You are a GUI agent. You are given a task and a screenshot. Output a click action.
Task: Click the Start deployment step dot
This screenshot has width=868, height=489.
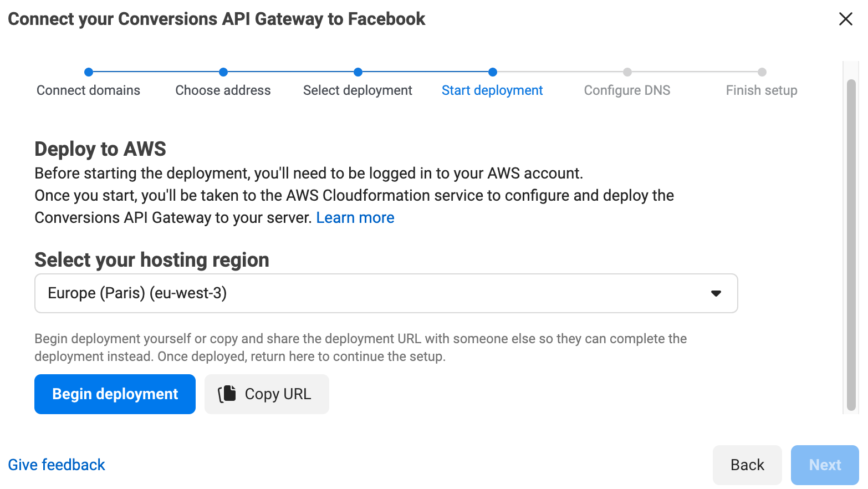[x=493, y=72]
